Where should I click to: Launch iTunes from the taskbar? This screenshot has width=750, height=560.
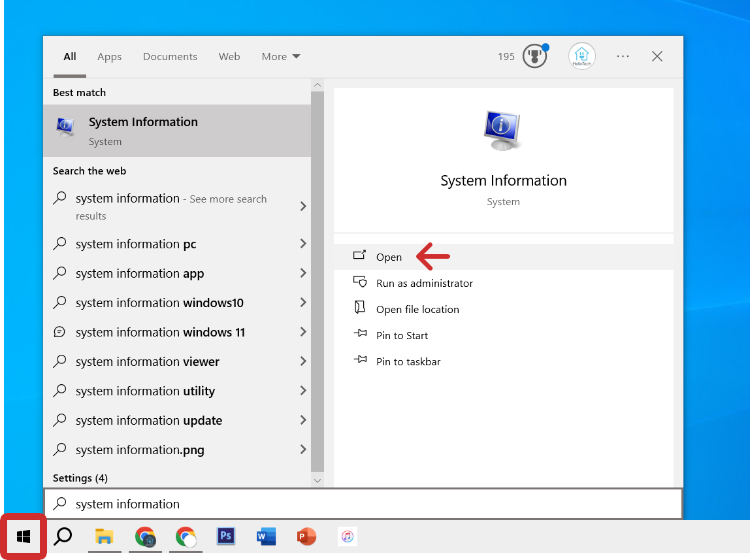(x=347, y=536)
